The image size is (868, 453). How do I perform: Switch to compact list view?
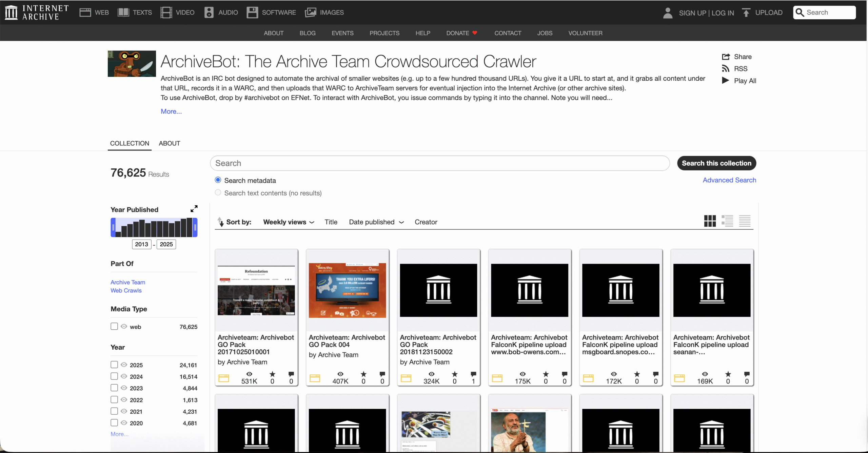tap(745, 221)
